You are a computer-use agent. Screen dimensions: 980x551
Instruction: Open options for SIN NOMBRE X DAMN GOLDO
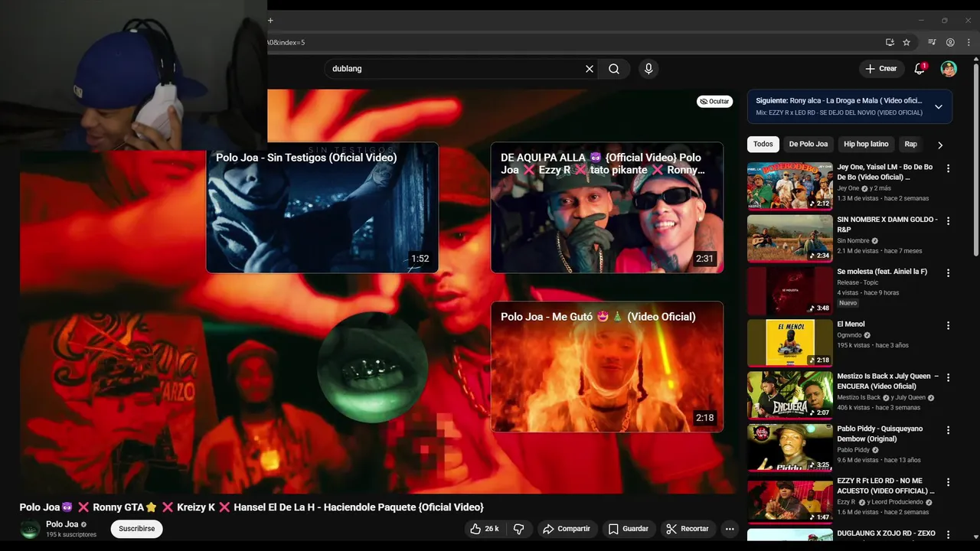(x=948, y=221)
